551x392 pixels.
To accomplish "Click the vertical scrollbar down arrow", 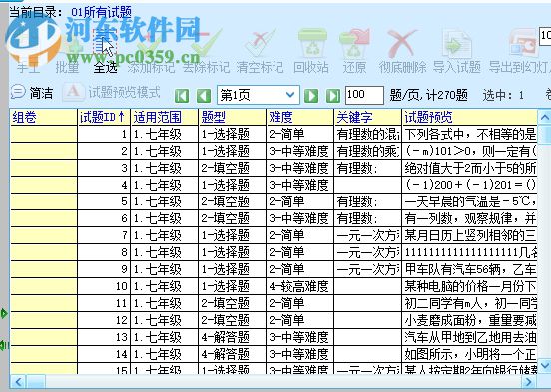I will tap(544, 366).
